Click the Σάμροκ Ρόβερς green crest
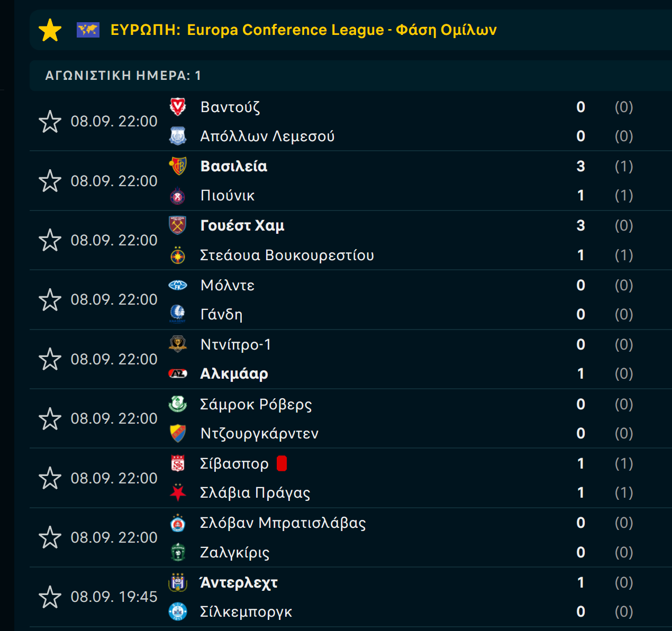This screenshot has height=631, width=672. click(178, 404)
